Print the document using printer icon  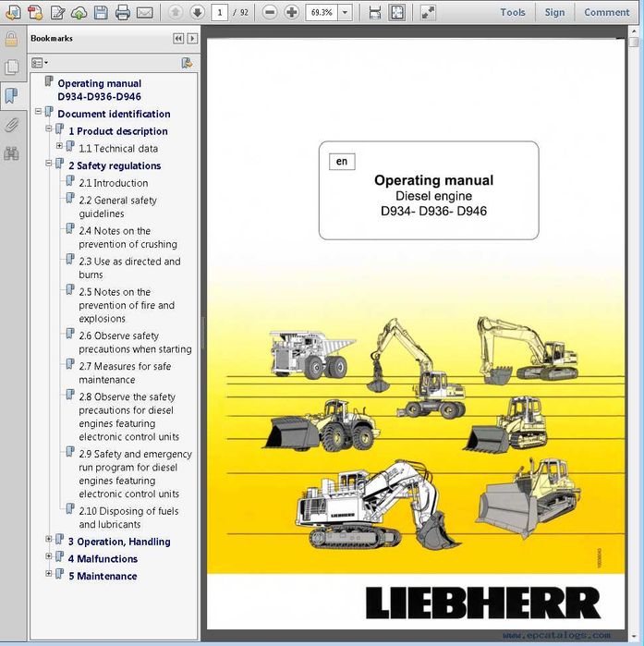(x=123, y=12)
